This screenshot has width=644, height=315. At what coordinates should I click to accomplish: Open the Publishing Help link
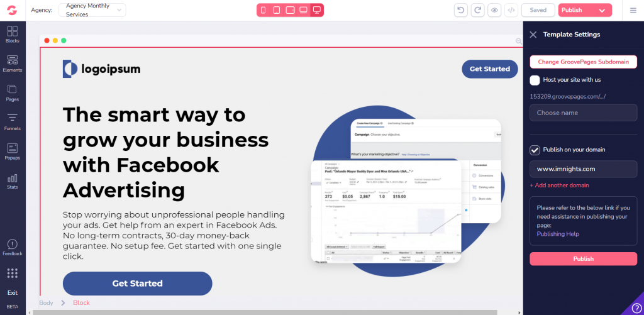pos(558,234)
